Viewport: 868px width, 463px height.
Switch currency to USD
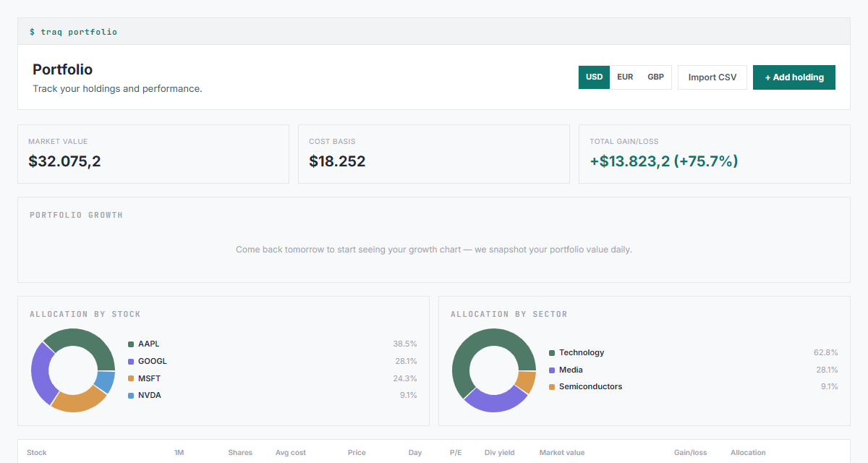[x=594, y=77]
